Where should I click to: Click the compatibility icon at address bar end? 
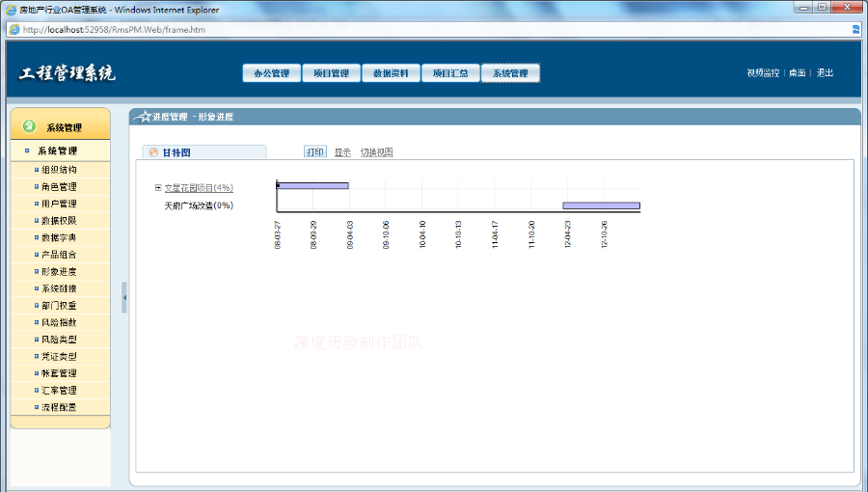click(x=855, y=29)
